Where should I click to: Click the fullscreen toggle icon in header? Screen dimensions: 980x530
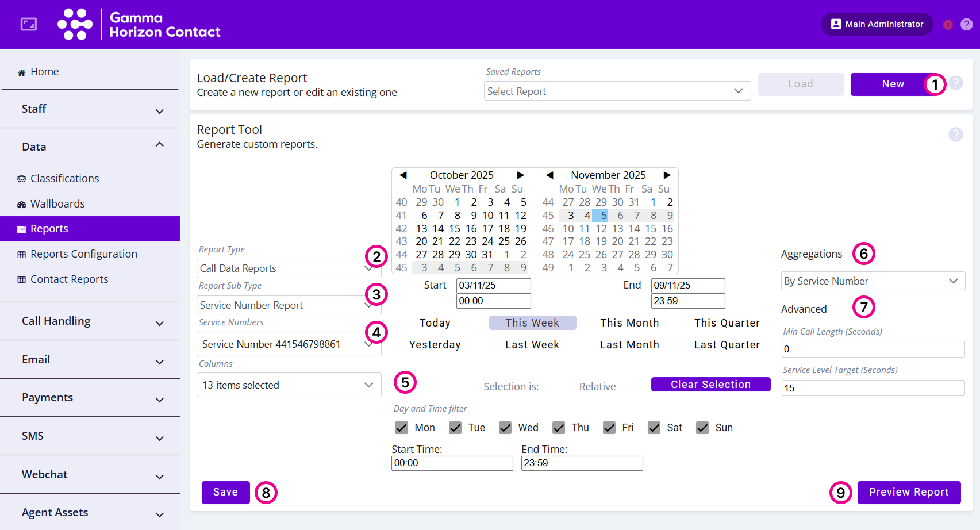click(x=28, y=24)
